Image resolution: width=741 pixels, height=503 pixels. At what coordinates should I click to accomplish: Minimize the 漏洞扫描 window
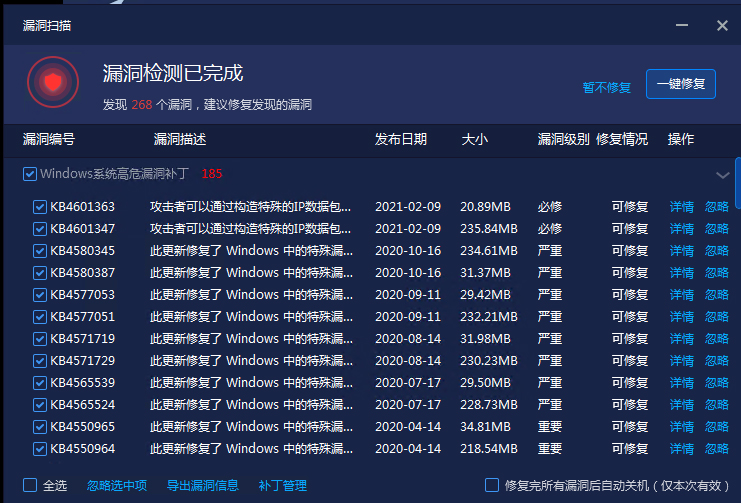(681, 25)
